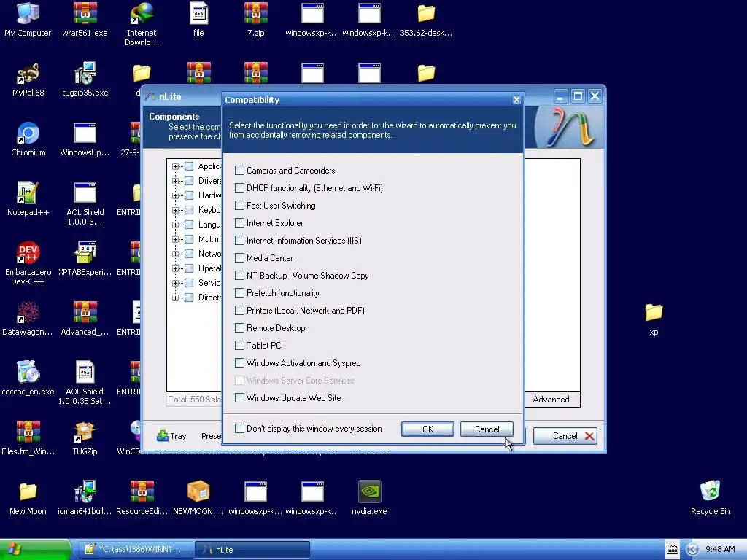
Task: Select nLite taskbar button
Action: [252, 550]
